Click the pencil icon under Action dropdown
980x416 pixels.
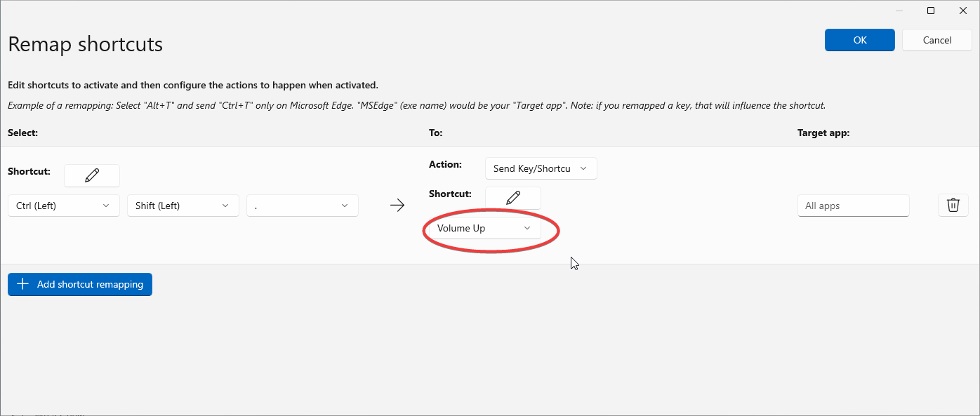[513, 198]
